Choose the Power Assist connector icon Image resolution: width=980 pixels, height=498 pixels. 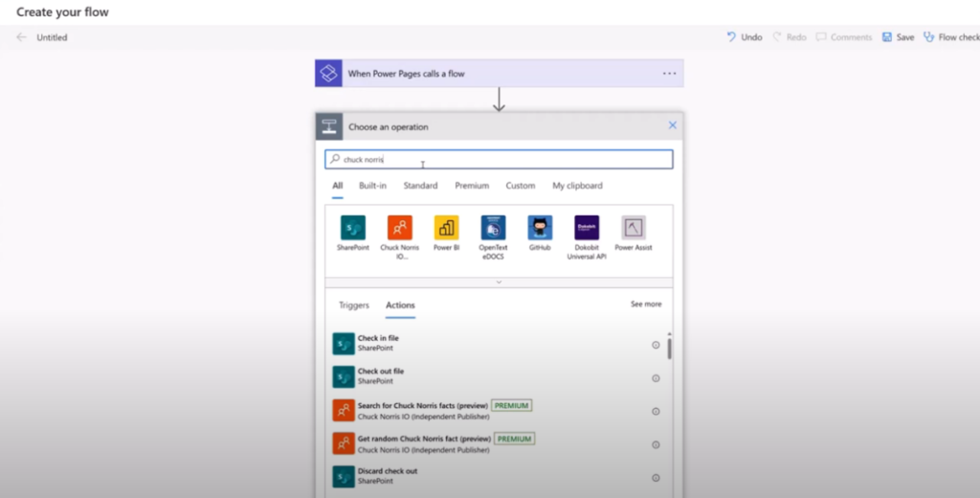634,228
